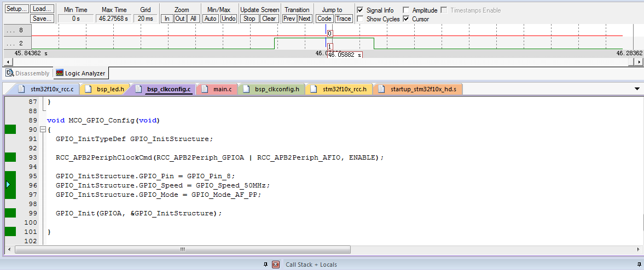
Task: Open the file tab list dropdown arrow
Action: click(x=637, y=89)
